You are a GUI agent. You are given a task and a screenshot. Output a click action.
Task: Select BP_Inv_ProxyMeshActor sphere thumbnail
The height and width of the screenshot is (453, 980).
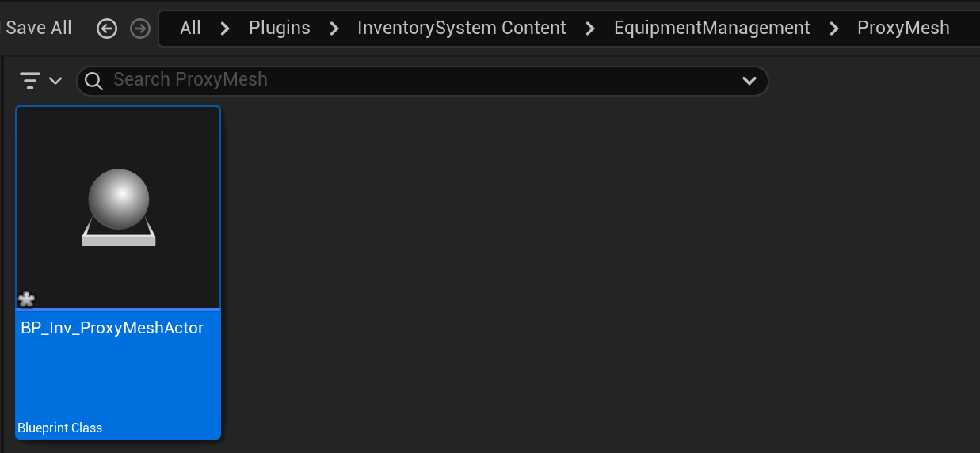click(118, 207)
